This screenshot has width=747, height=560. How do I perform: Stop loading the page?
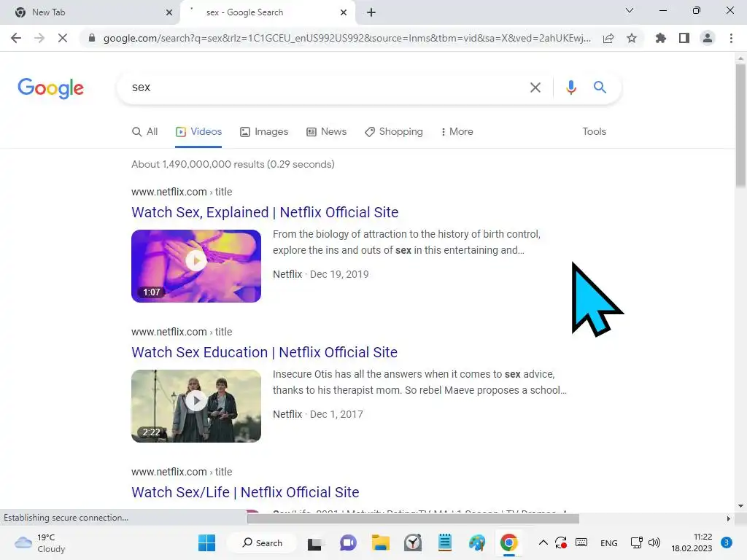[x=63, y=38]
